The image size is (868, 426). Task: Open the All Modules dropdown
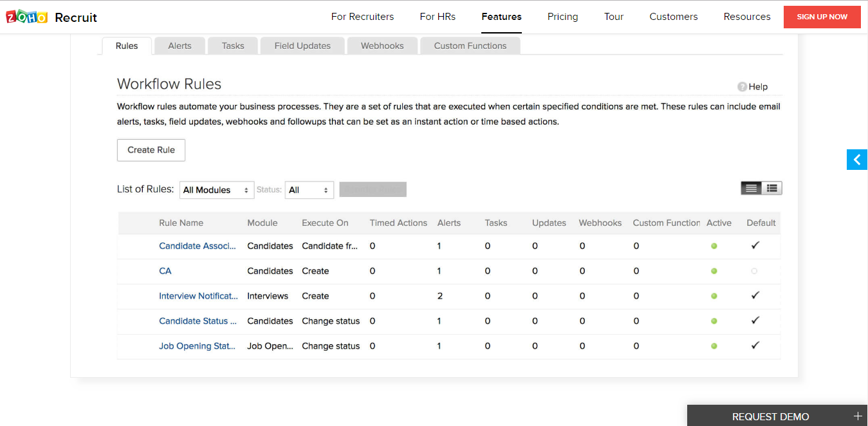pos(216,190)
